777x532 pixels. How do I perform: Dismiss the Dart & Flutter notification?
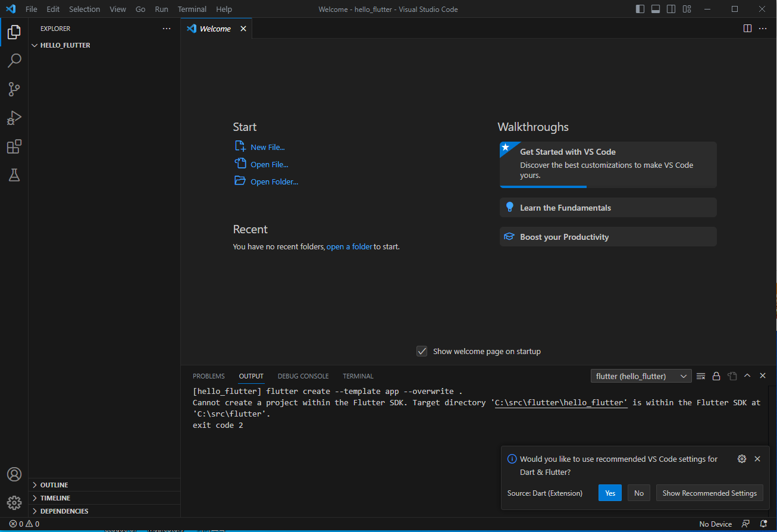(757, 459)
